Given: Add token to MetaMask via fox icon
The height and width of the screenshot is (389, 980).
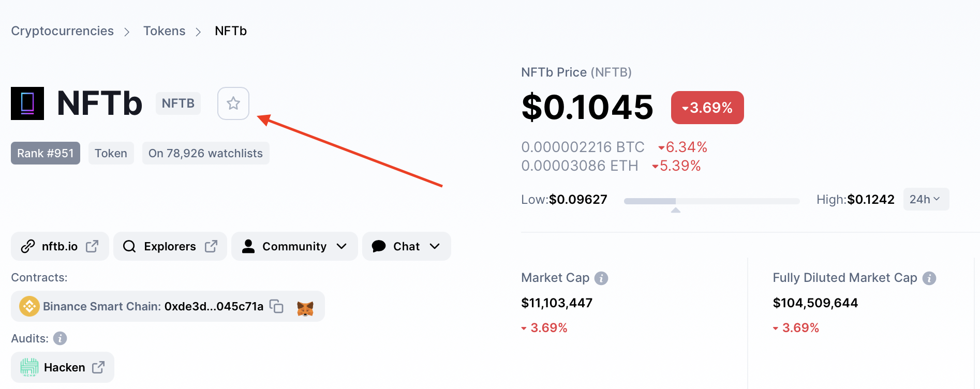Looking at the screenshot, I should click(305, 308).
